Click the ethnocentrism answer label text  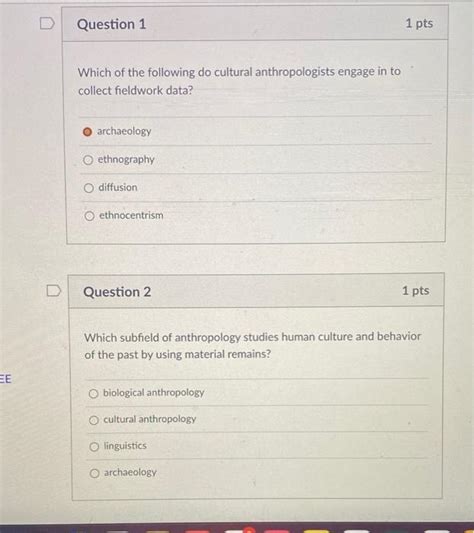point(131,215)
